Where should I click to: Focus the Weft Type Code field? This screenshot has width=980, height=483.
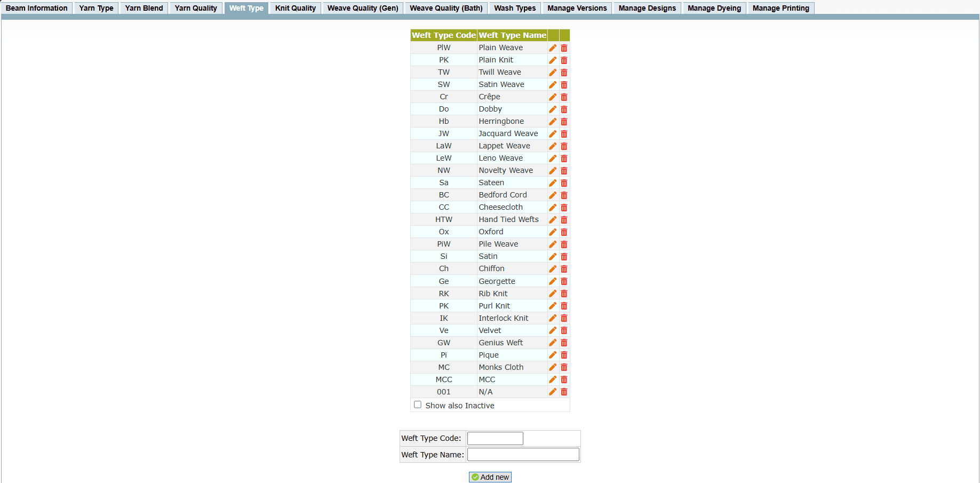[495, 438]
